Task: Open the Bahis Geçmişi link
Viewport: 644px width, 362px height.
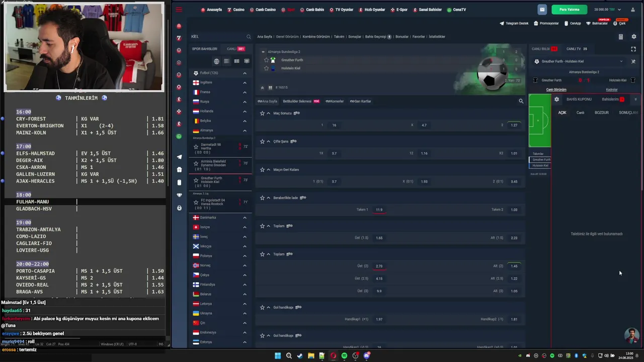Action: point(378,37)
